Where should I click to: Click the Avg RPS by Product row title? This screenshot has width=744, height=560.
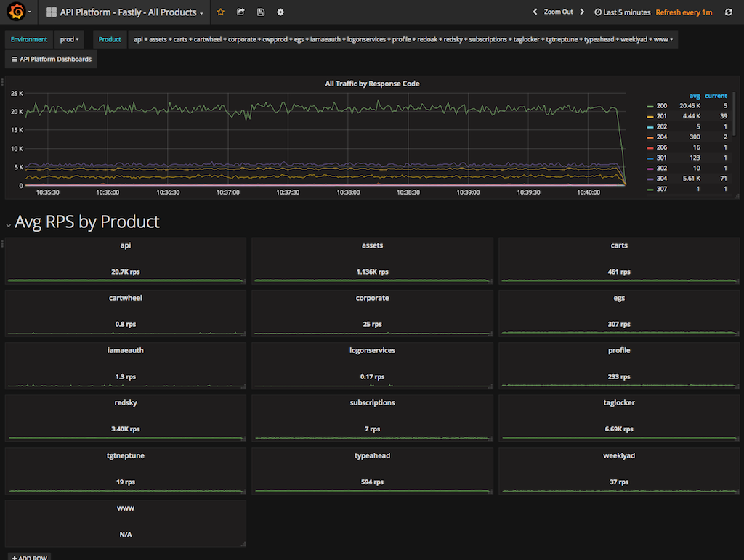pyautogui.click(x=87, y=222)
